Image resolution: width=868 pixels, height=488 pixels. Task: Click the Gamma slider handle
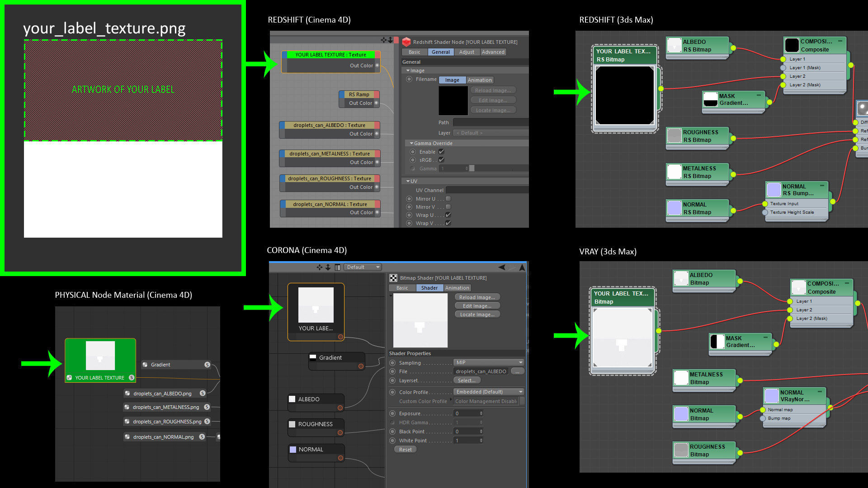(472, 169)
